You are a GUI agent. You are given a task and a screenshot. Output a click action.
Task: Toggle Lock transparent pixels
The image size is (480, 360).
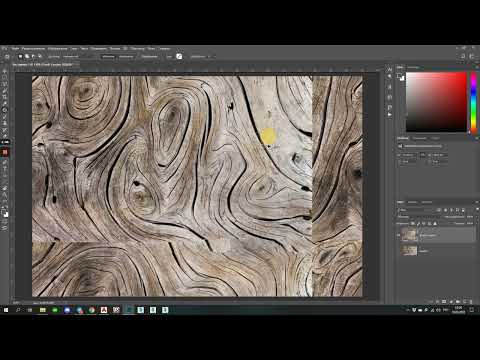click(413, 223)
